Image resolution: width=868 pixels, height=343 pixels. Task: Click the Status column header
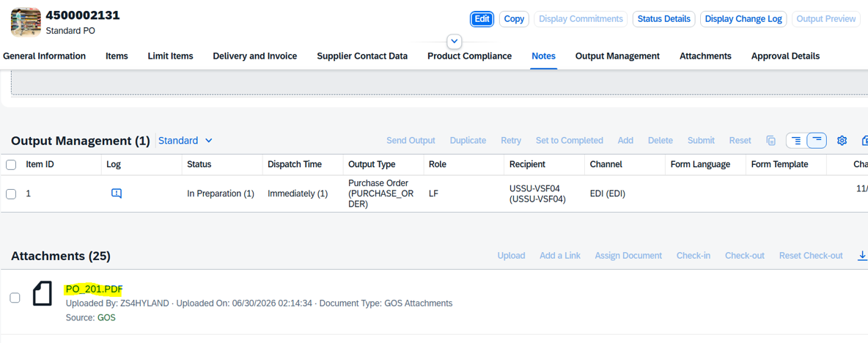199,164
